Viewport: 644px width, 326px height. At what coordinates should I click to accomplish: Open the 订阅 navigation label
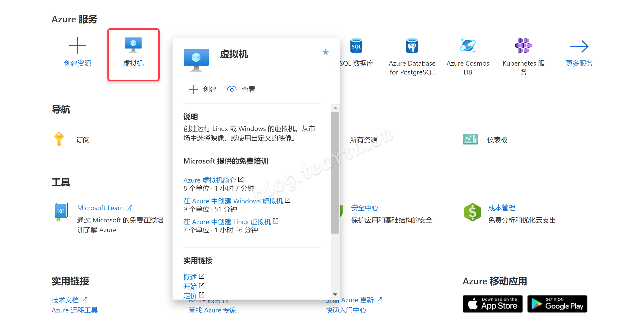pos(83,140)
